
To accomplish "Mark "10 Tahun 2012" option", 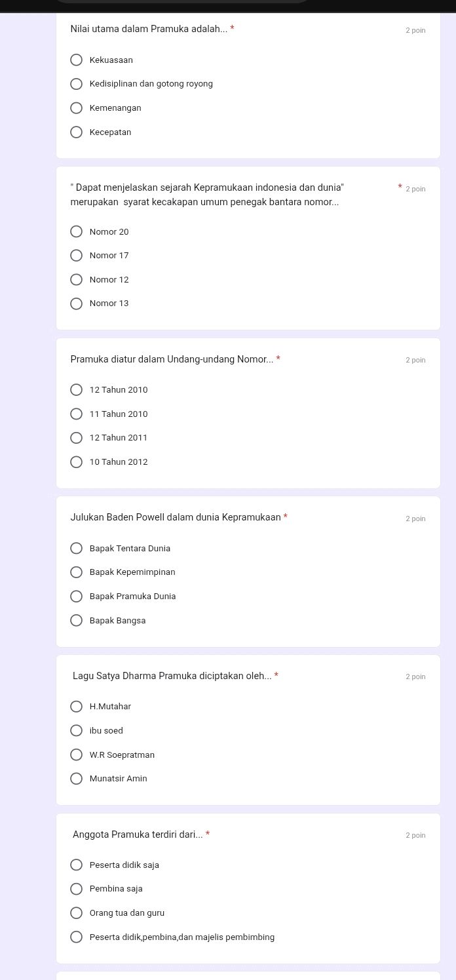I will tap(77, 462).
